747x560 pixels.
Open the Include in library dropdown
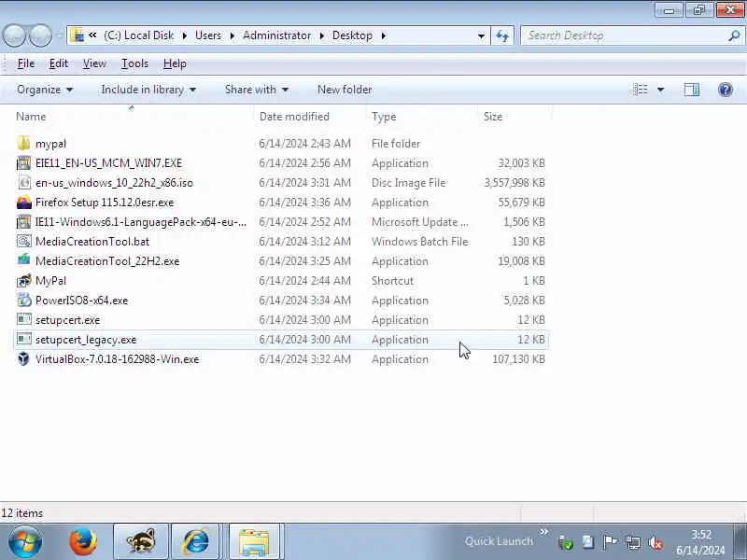[148, 90]
